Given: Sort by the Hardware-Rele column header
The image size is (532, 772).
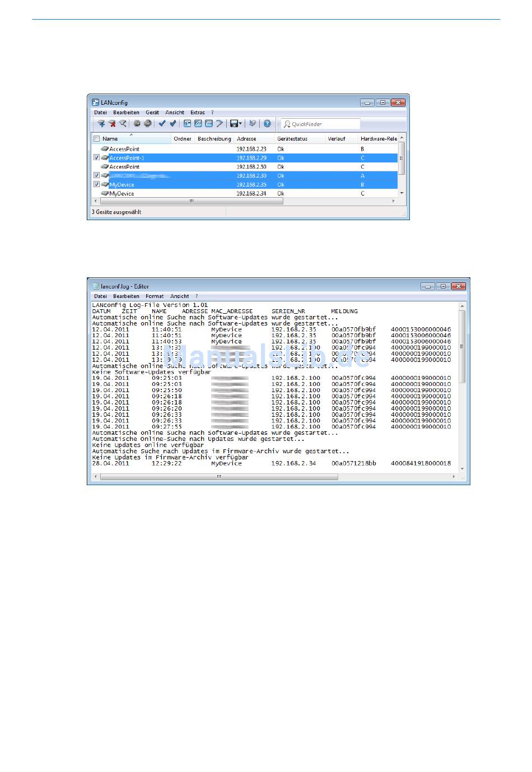Looking at the screenshot, I should (378, 138).
